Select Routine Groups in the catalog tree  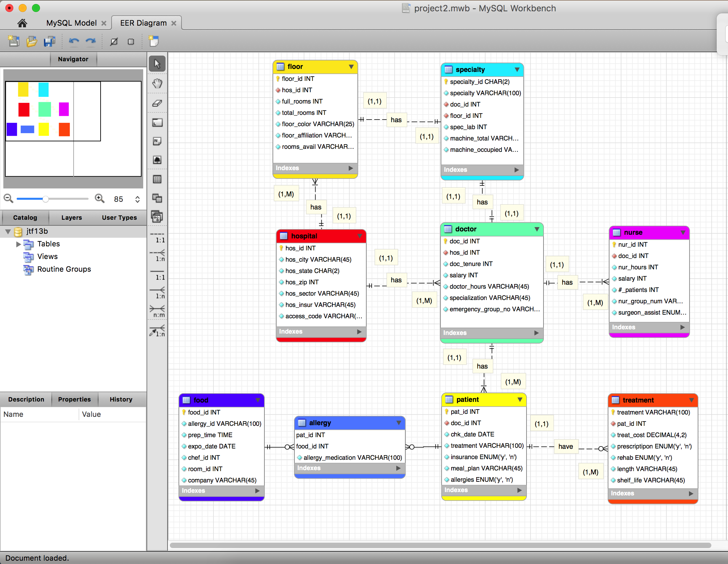[x=64, y=269]
